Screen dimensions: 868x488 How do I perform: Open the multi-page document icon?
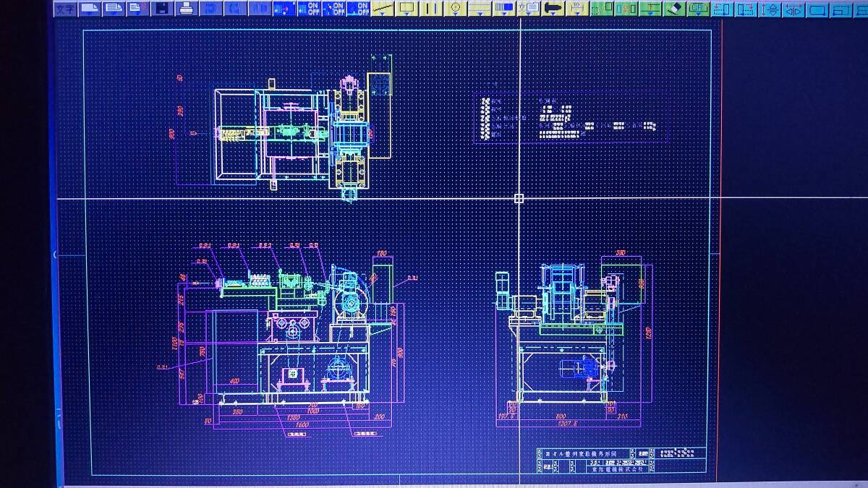click(x=113, y=9)
